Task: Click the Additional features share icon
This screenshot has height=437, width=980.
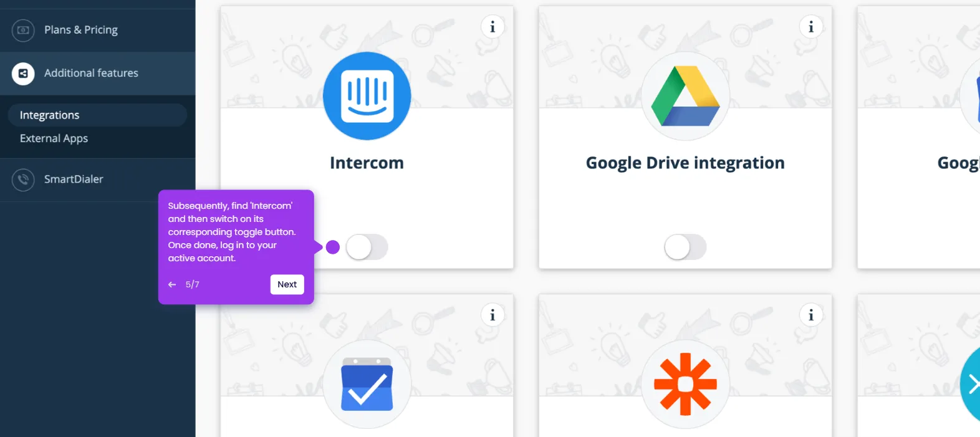Action: pyautogui.click(x=23, y=74)
